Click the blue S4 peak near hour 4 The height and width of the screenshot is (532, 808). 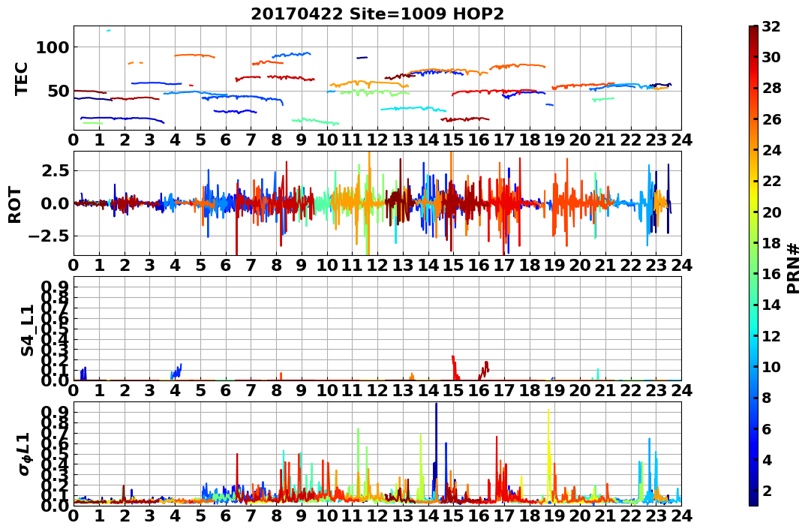click(177, 371)
